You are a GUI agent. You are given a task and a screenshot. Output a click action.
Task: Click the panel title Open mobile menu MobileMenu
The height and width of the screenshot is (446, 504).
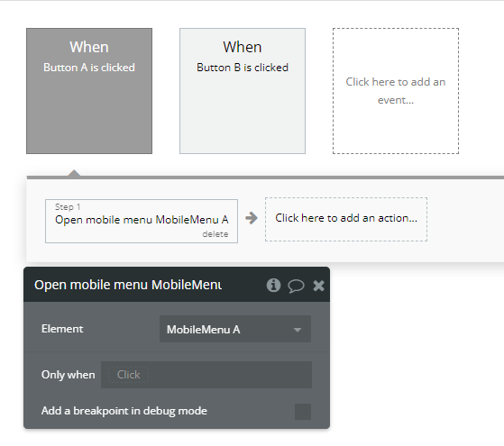(128, 285)
